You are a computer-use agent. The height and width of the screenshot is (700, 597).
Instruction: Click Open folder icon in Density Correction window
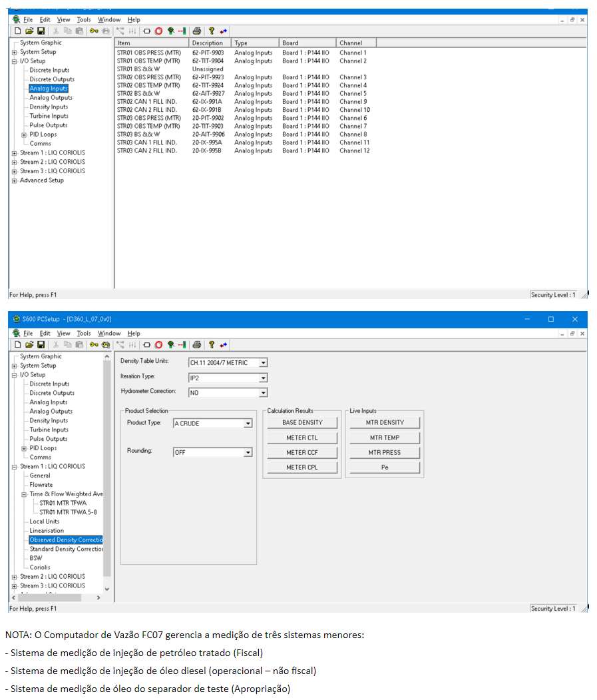pyautogui.click(x=29, y=344)
